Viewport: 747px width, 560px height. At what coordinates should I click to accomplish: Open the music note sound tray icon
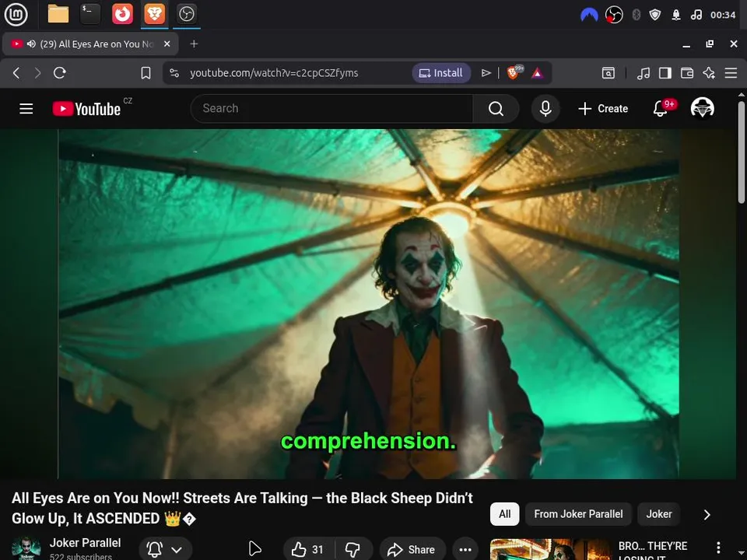click(696, 15)
